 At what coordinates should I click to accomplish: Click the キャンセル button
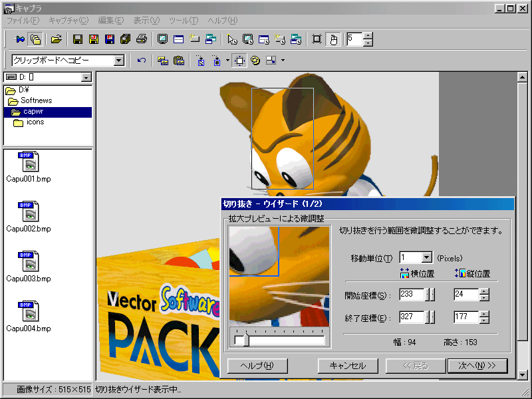click(348, 366)
